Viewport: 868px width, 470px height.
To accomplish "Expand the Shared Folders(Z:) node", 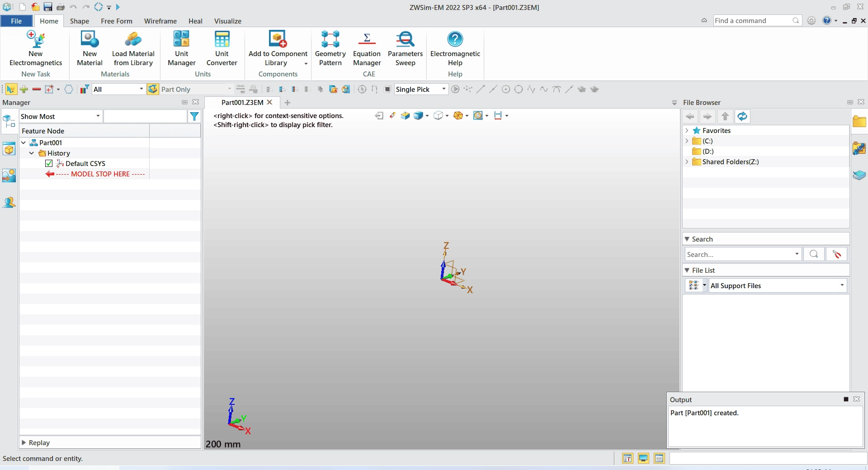I will point(687,161).
